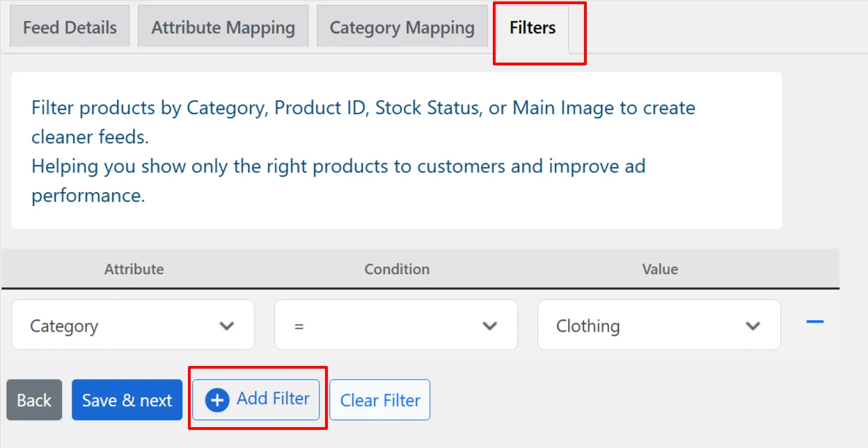Click the chevron on the Category attribute dropdown
Screen dimensions: 868x448
(x=226, y=325)
